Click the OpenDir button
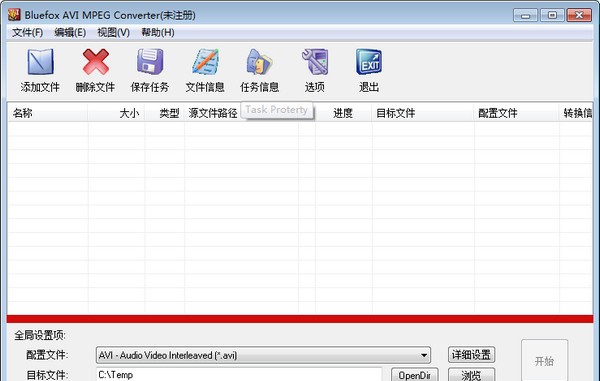This screenshot has width=600, height=381. point(414,375)
